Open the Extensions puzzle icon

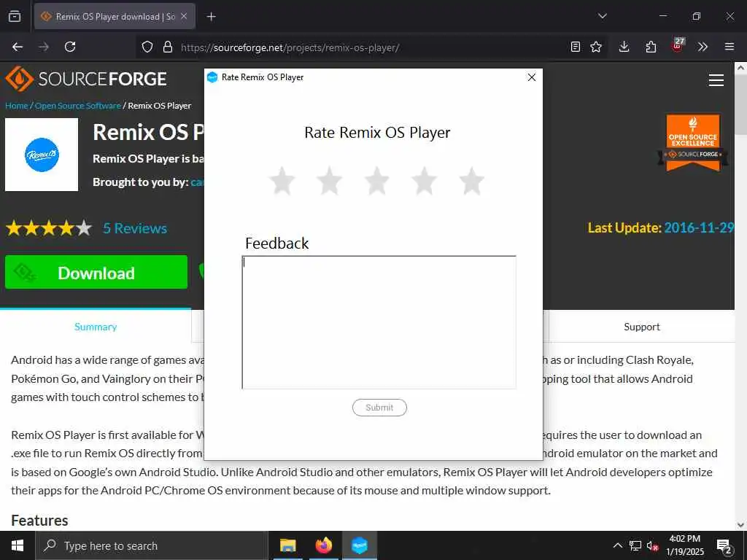click(x=651, y=47)
